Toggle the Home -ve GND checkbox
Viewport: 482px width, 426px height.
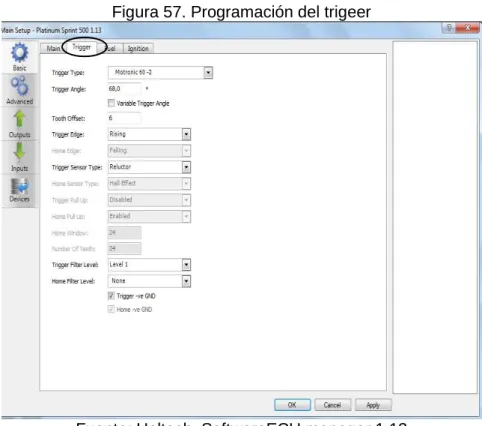coord(111,309)
